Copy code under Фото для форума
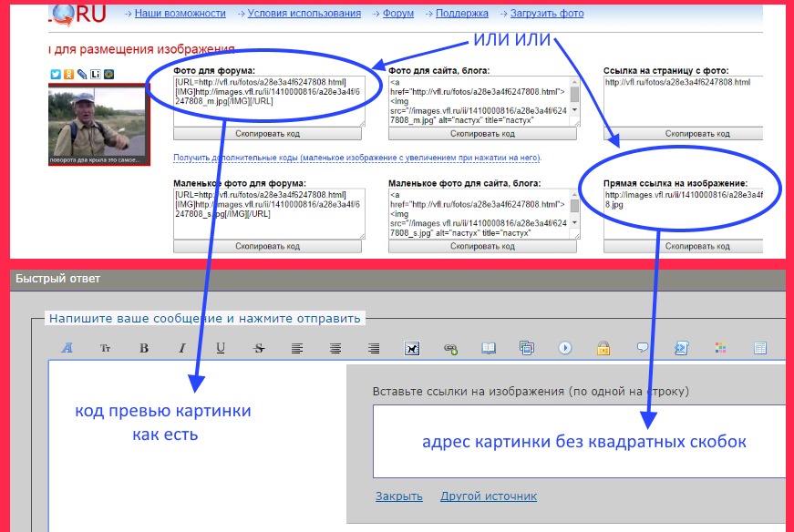 pyautogui.click(x=267, y=134)
